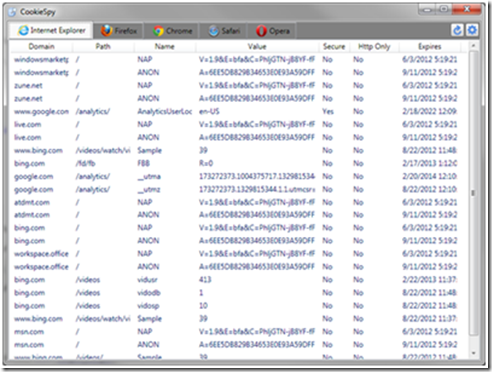492x372 pixels.
Task: Open the settings gear icon
Action: click(472, 30)
